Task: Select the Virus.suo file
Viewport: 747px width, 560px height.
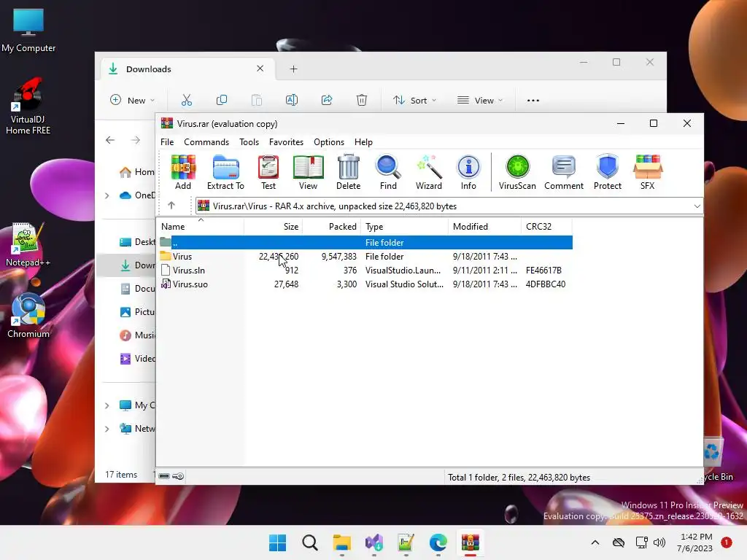Action: (365, 284)
